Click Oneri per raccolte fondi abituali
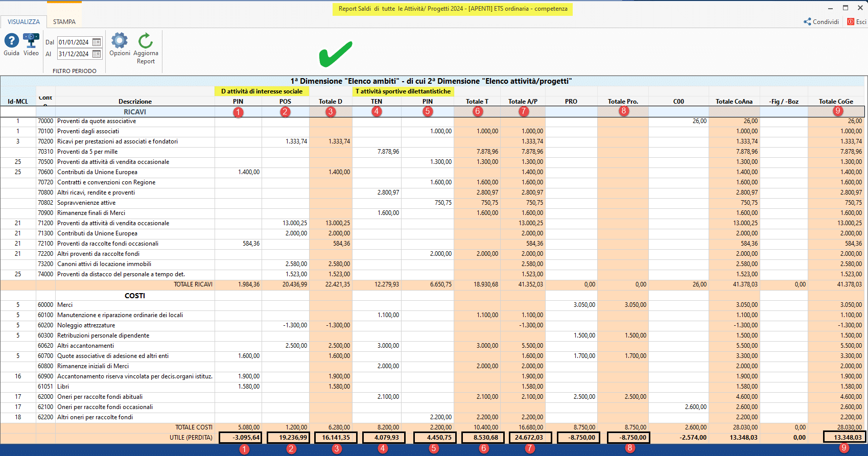The width and height of the screenshot is (868, 456). point(100,397)
